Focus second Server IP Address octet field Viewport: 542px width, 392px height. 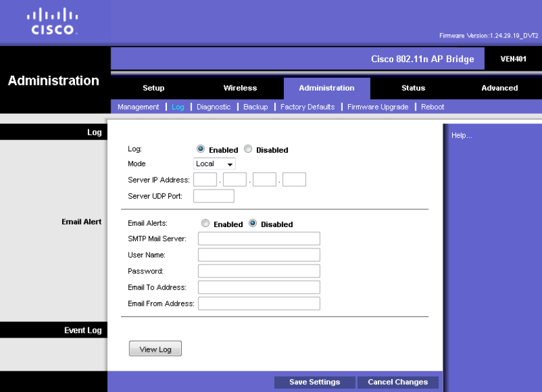235,179
